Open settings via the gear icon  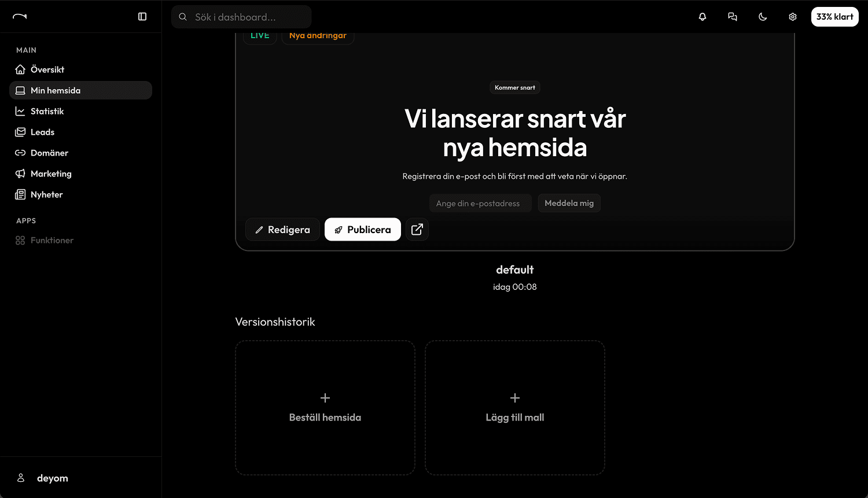[792, 17]
